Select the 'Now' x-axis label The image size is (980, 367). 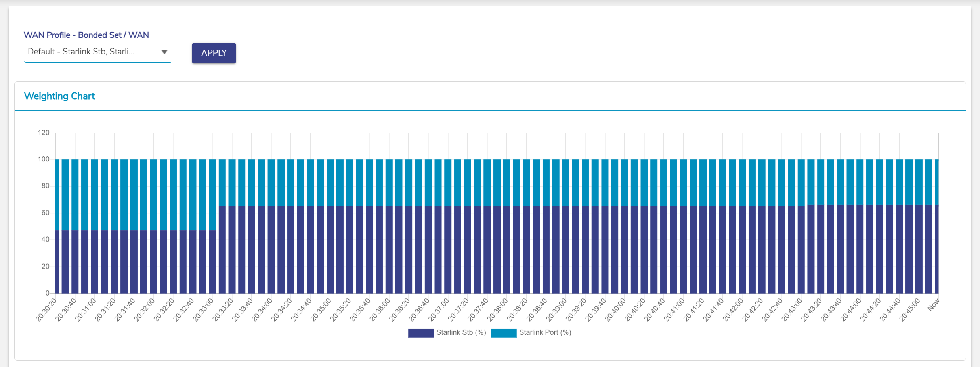(x=933, y=305)
